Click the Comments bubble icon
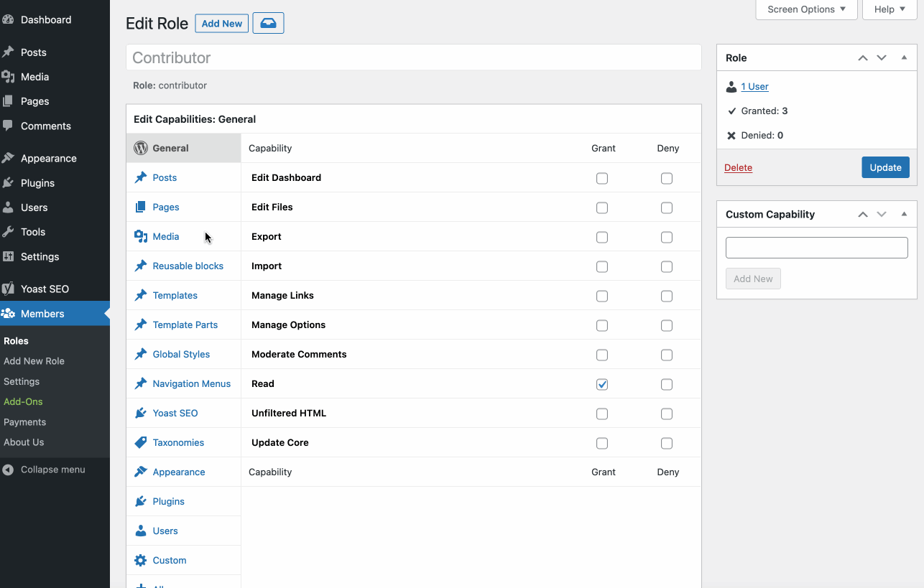 [x=8, y=126]
